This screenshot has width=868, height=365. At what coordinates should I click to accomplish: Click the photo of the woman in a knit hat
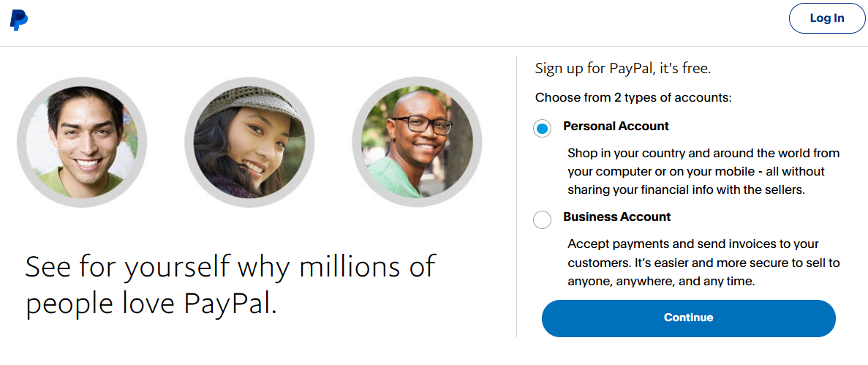point(249,141)
